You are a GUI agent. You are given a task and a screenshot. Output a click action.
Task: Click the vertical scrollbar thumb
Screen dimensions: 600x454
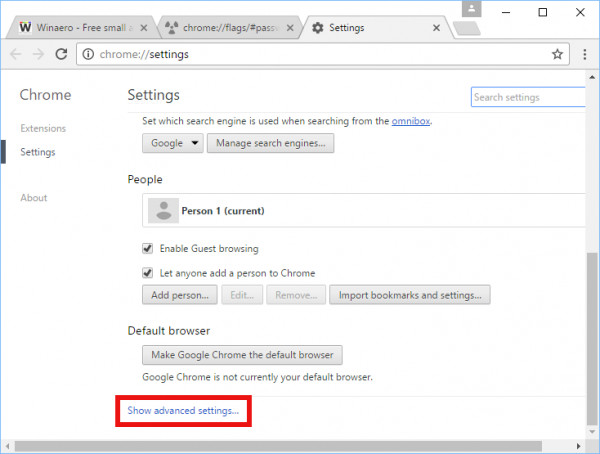(592, 339)
